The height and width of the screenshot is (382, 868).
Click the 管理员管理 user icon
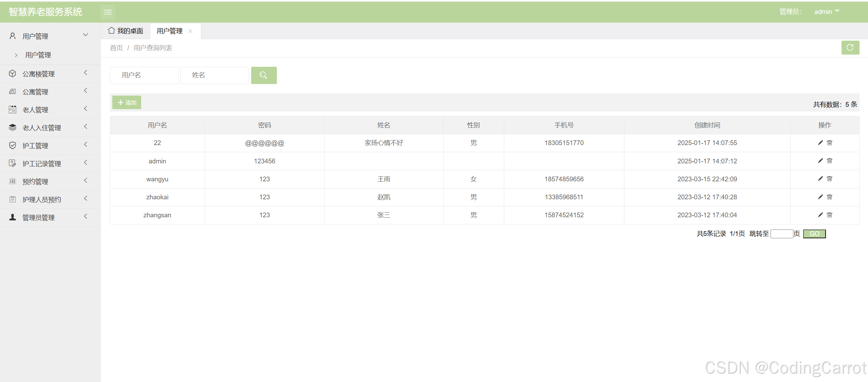[x=13, y=217]
